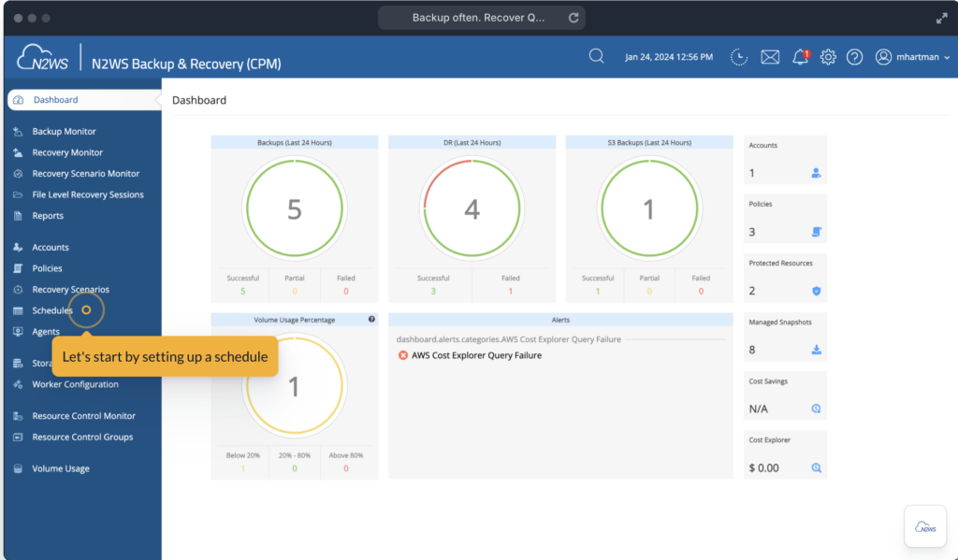Click the N/A Cost Savings value
This screenshot has width=958, height=560.
coord(758,409)
